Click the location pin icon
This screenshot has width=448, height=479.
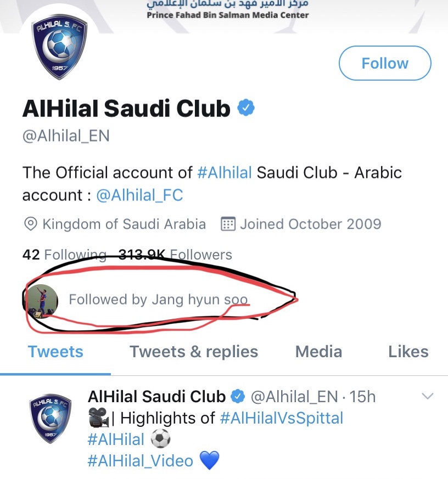tap(31, 224)
